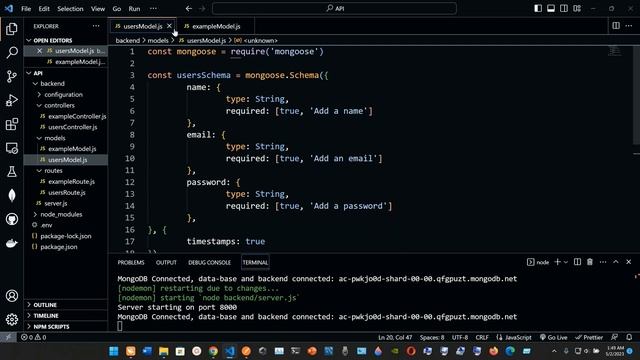The width and height of the screenshot is (640, 360).
Task: Open editor More Actions ellipsis
Action: click(629, 26)
